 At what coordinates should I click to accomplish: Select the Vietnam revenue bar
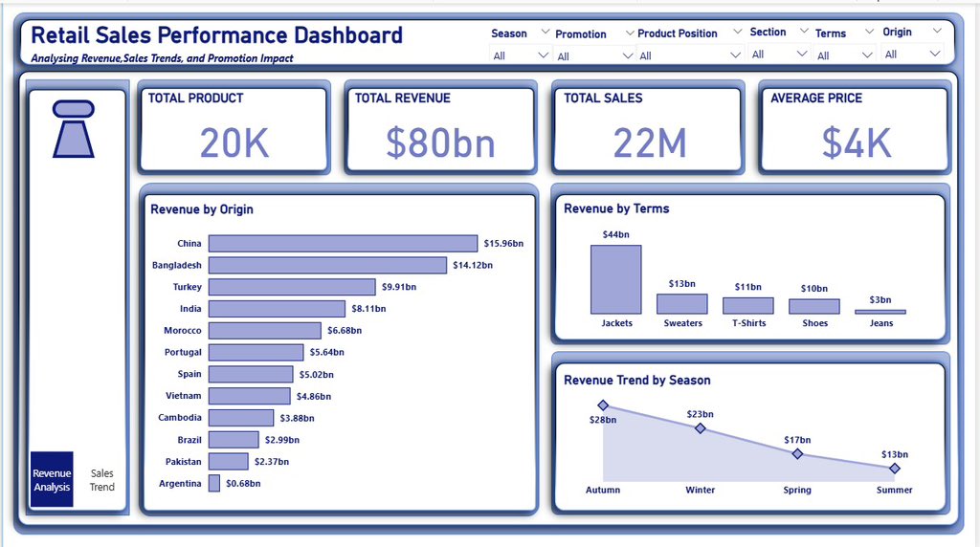point(250,396)
